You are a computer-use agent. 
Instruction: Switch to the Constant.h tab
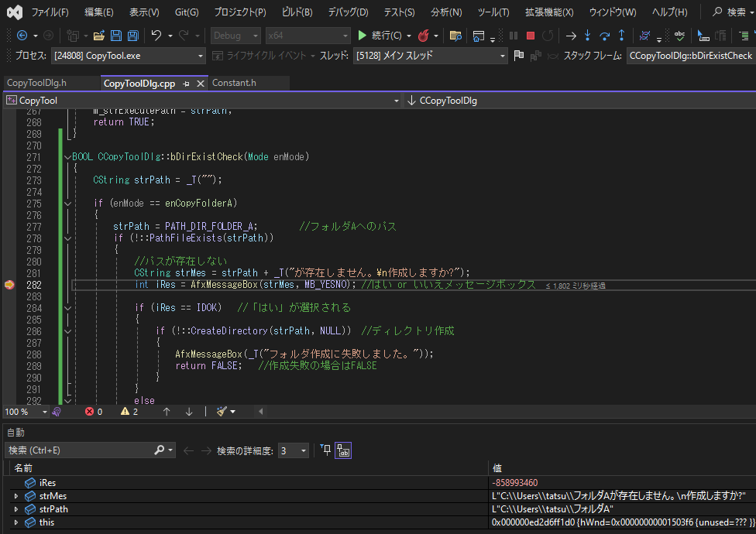coord(234,84)
